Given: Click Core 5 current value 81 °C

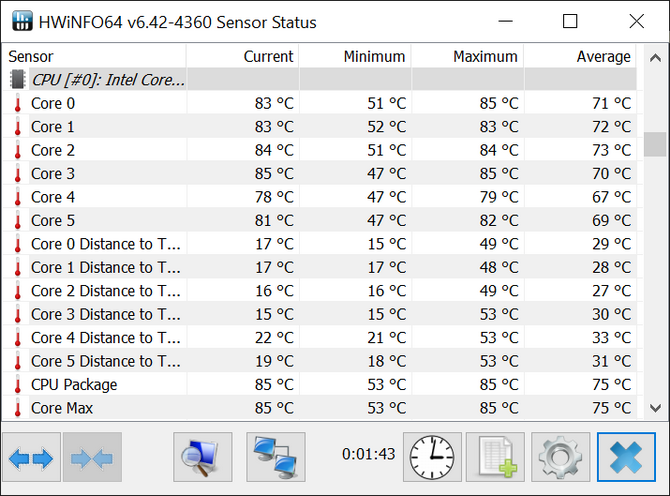Looking at the screenshot, I should click(274, 221).
